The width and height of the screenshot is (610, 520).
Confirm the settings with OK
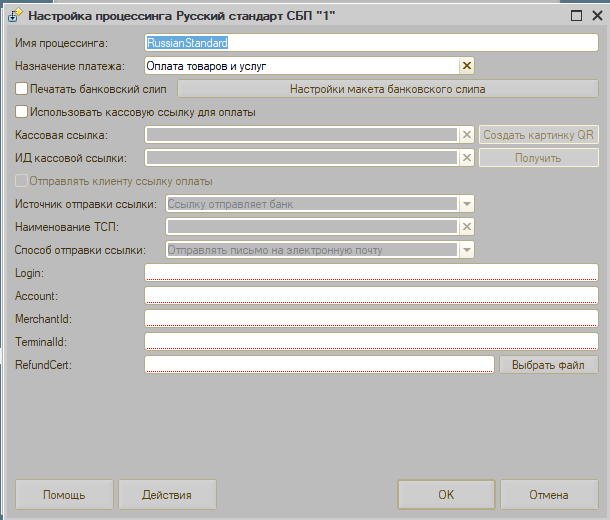coord(446,494)
